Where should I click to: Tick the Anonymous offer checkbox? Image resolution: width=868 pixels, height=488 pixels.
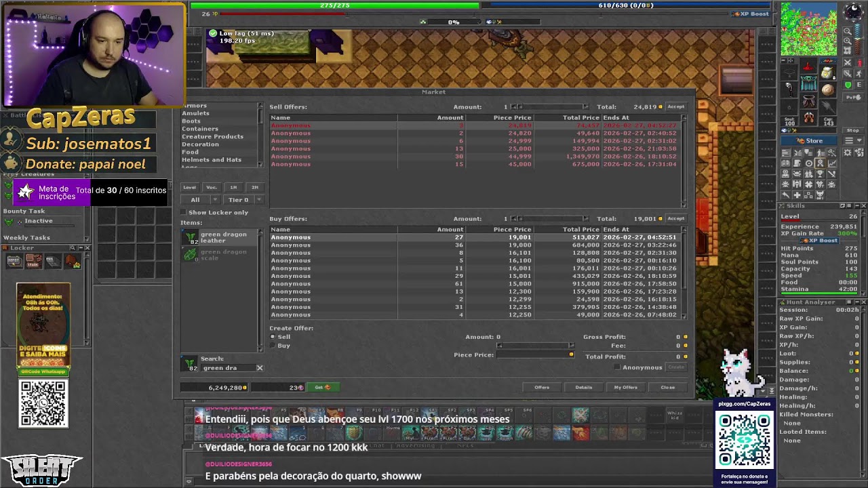(617, 367)
